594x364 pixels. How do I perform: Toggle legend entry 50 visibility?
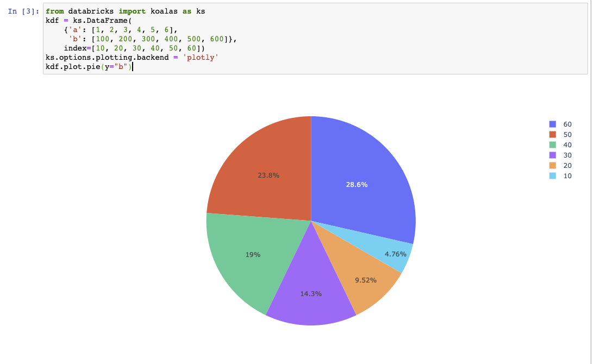560,135
